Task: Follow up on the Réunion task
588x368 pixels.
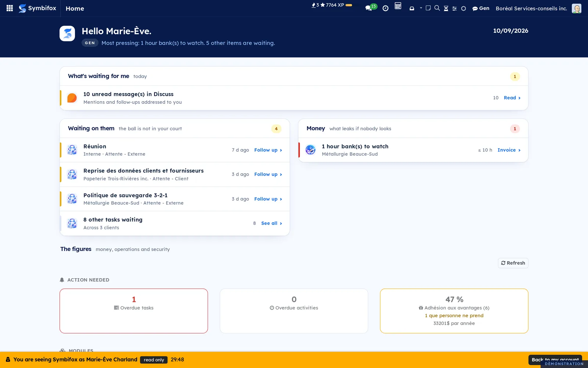Action: (268, 150)
